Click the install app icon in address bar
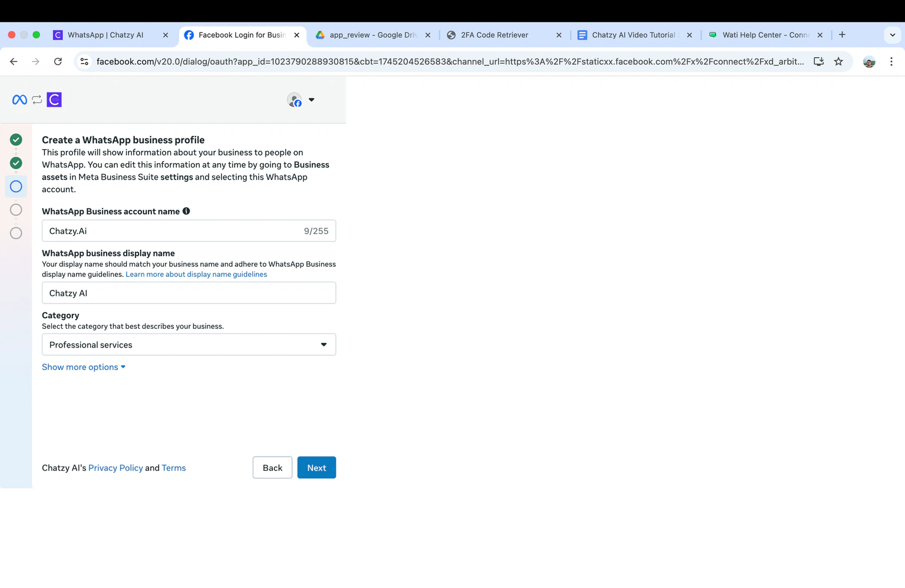 pyautogui.click(x=818, y=61)
